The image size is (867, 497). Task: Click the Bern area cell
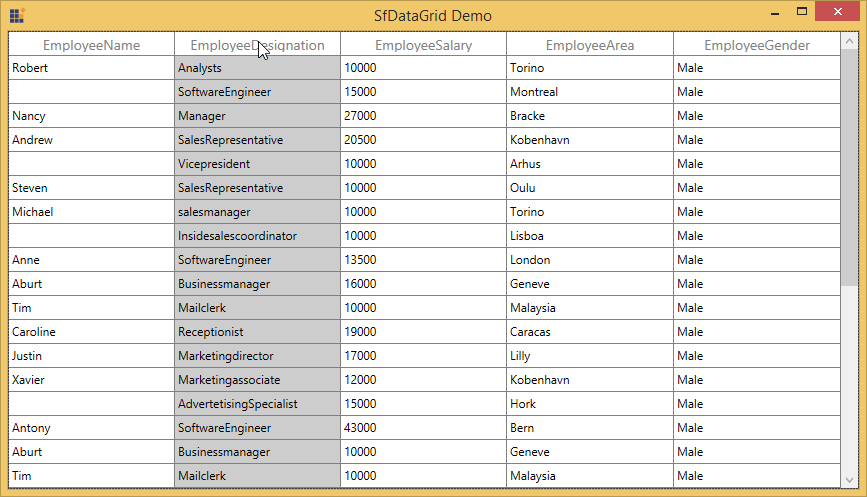coord(589,428)
